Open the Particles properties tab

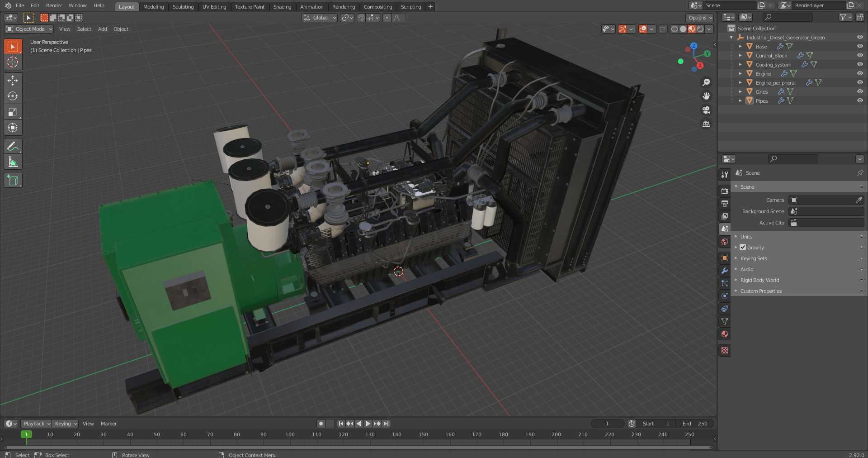click(725, 283)
